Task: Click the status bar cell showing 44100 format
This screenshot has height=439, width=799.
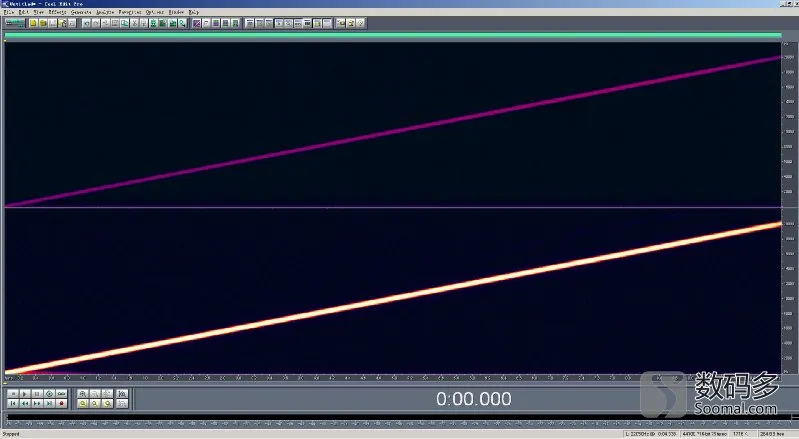Action: coord(704,434)
